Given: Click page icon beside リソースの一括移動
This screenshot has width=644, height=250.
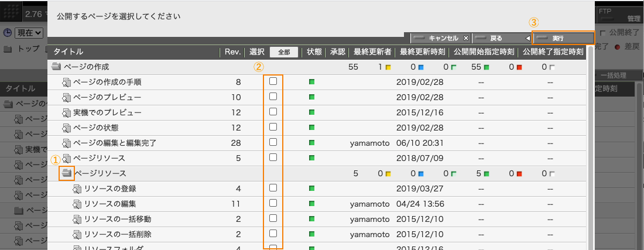Looking at the screenshot, I should [77, 219].
